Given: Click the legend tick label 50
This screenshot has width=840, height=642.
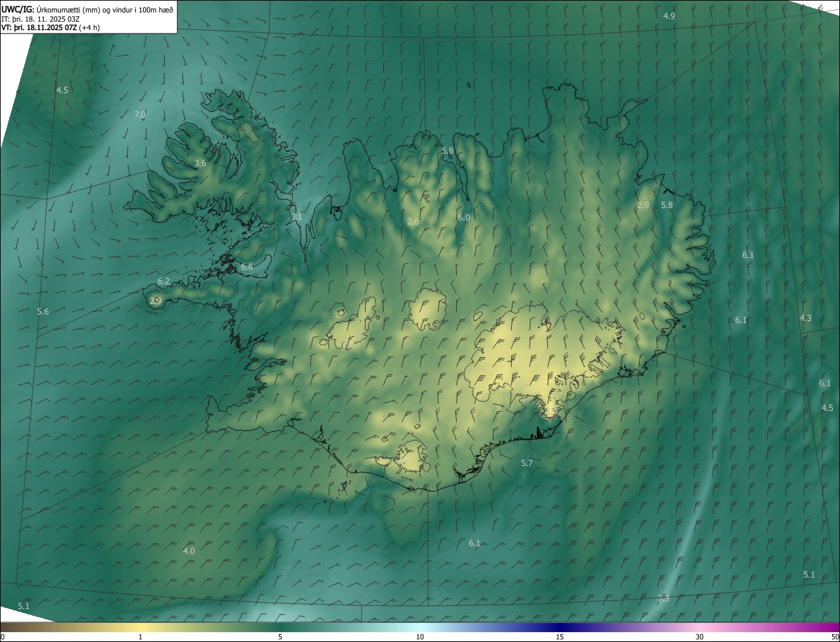Looking at the screenshot, I should pos(835,637).
